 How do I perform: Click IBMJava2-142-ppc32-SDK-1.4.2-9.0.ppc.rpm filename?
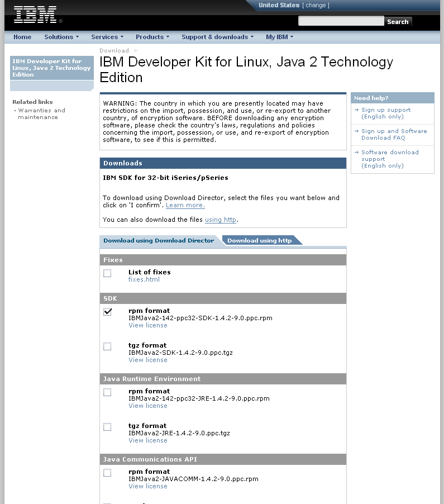pos(200,318)
